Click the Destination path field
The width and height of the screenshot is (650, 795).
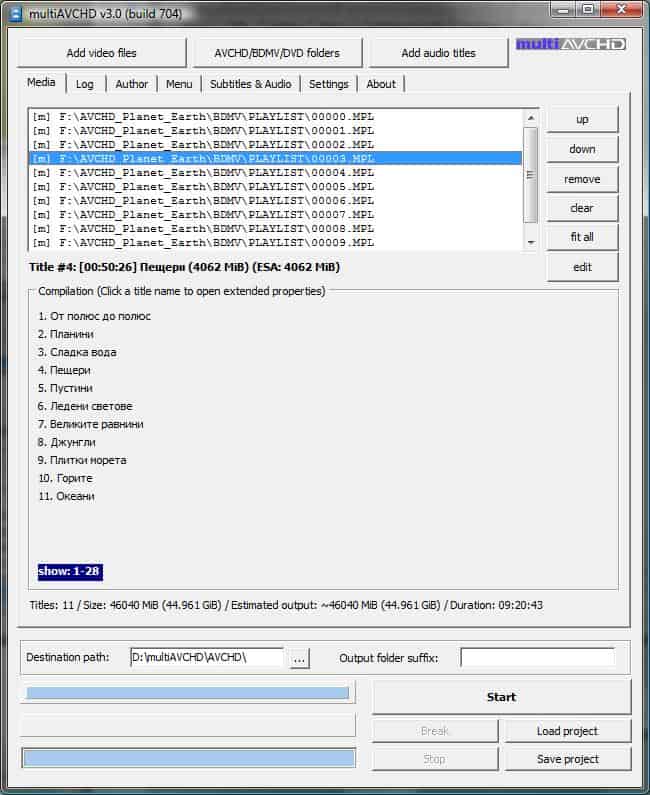pos(207,658)
